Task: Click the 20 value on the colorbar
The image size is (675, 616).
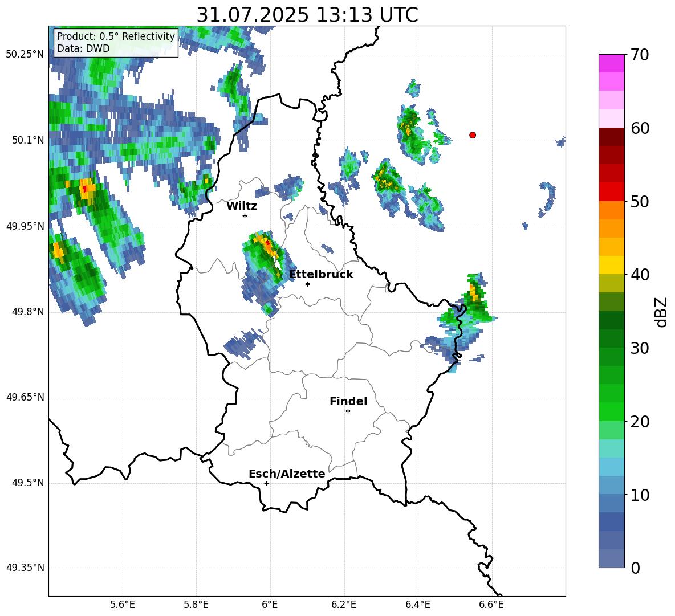Action: tap(640, 422)
